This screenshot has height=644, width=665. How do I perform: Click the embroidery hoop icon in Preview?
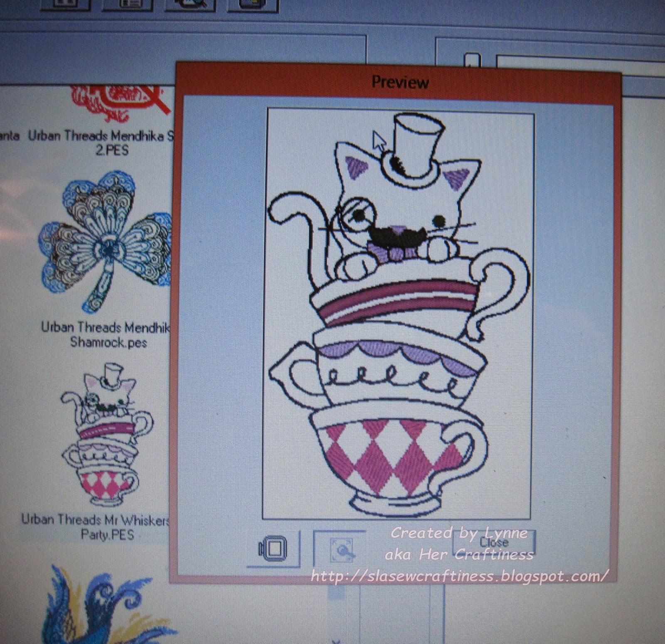[273, 548]
